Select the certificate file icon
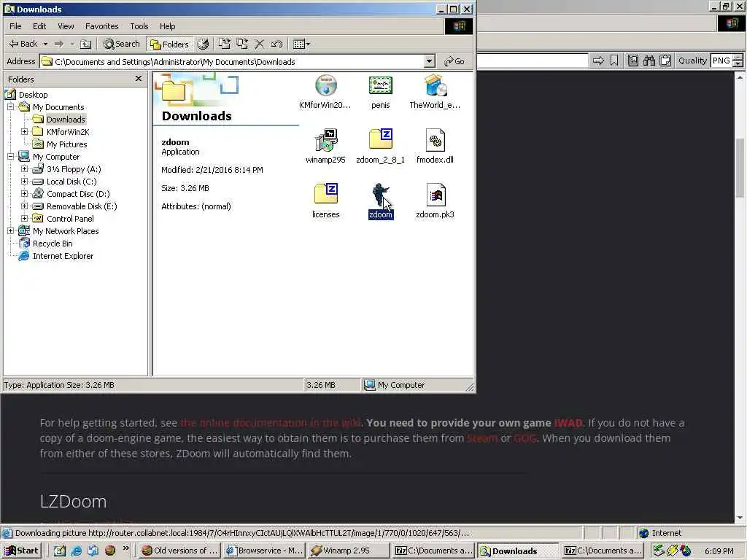The height and width of the screenshot is (560, 747). coord(380,93)
